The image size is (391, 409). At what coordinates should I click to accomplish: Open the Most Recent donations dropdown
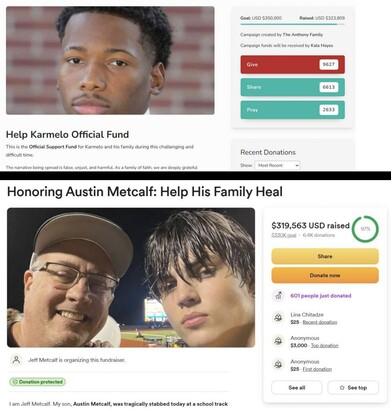point(277,165)
